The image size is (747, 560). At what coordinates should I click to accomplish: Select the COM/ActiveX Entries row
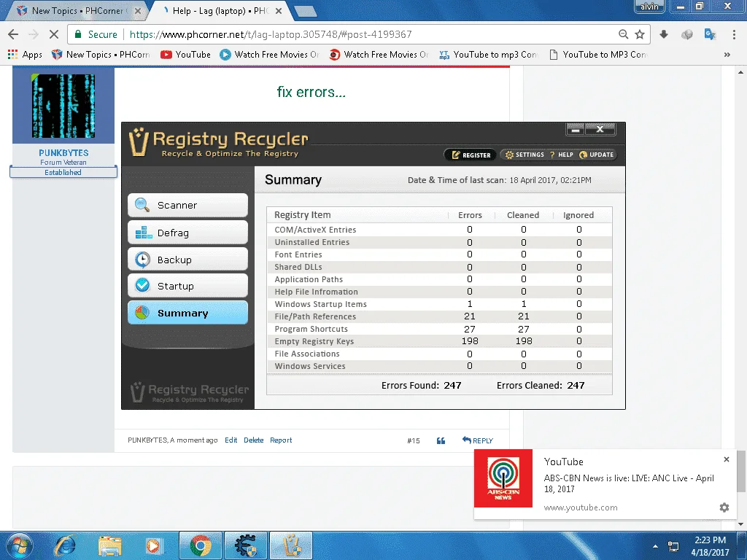[439, 230]
